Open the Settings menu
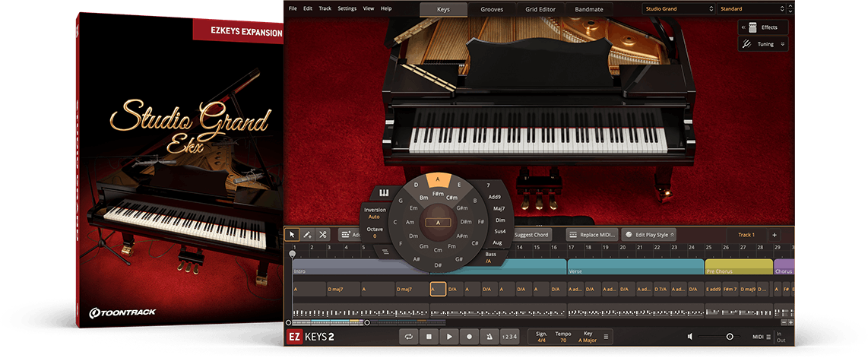The image size is (868, 358). [347, 8]
